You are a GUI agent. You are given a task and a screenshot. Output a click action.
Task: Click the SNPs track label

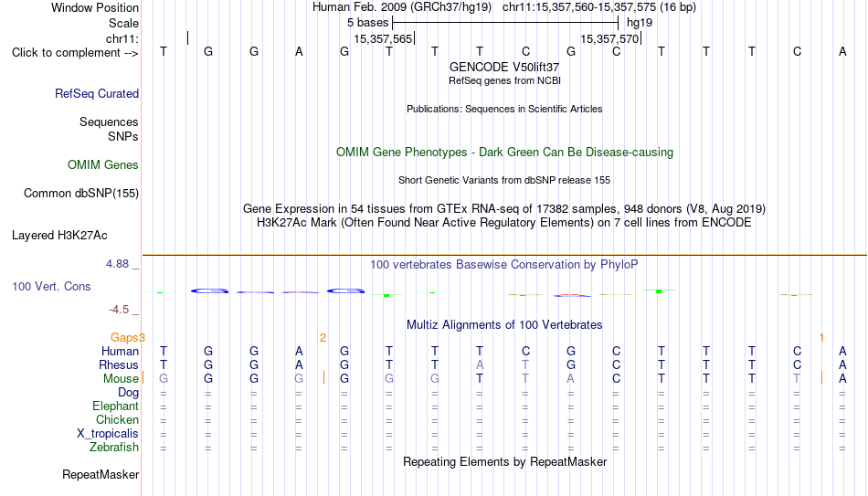click(x=123, y=136)
